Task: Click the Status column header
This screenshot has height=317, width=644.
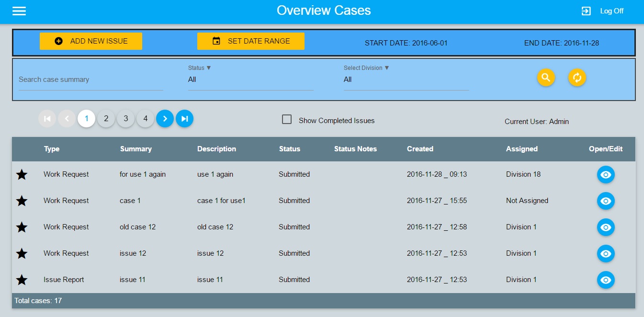Action: tap(290, 149)
